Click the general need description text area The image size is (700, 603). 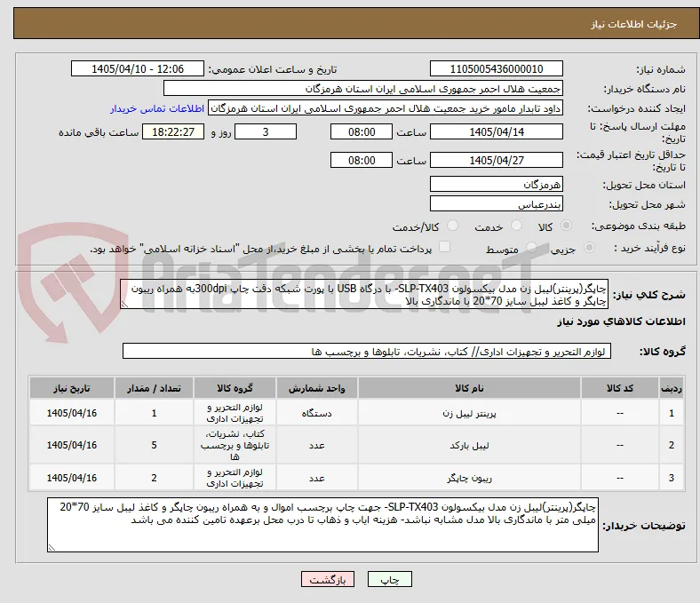pyautogui.click(x=364, y=295)
